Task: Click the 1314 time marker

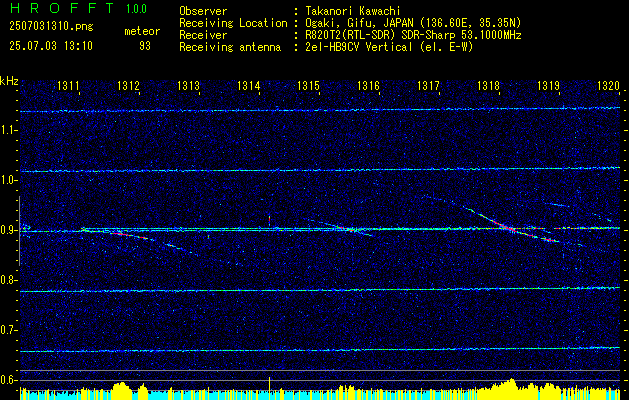Action: click(249, 85)
